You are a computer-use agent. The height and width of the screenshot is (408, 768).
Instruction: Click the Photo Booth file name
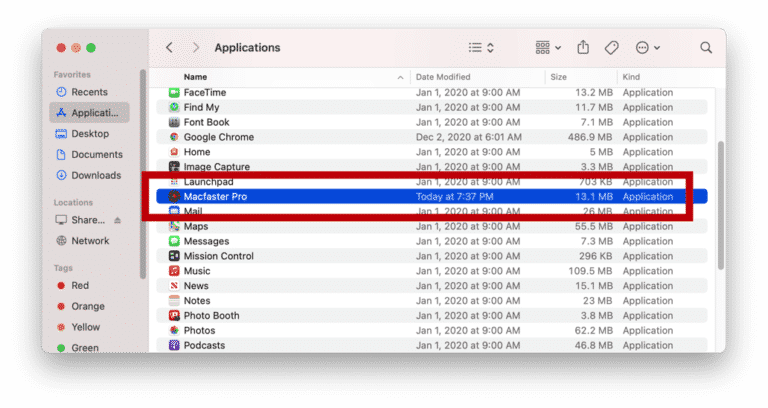click(211, 315)
